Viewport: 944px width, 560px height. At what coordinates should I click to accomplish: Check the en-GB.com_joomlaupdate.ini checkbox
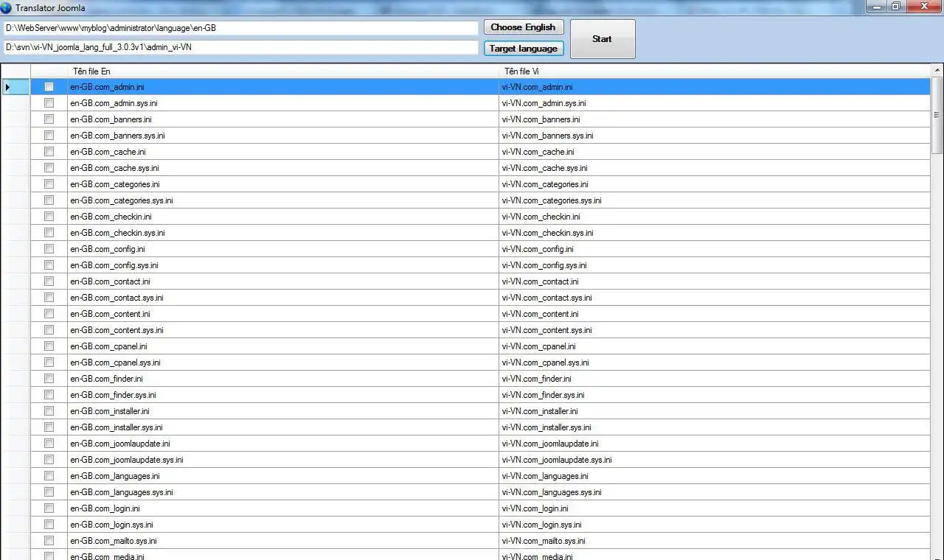(x=49, y=444)
